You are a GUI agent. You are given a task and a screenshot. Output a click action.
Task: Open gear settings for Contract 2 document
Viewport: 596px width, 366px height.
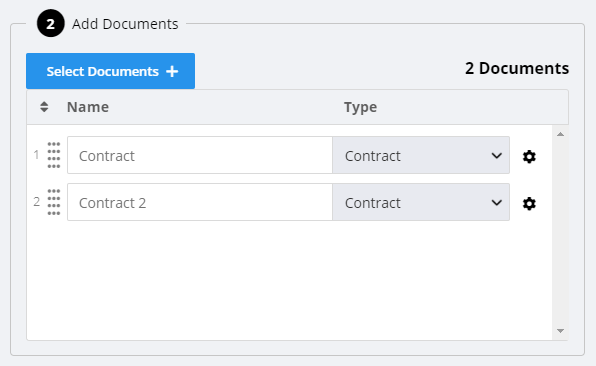tap(529, 203)
